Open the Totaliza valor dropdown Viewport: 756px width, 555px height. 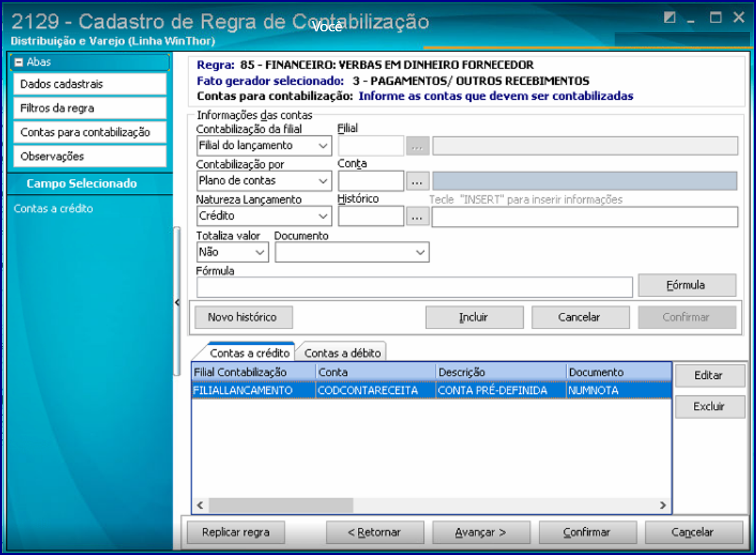[x=232, y=252]
